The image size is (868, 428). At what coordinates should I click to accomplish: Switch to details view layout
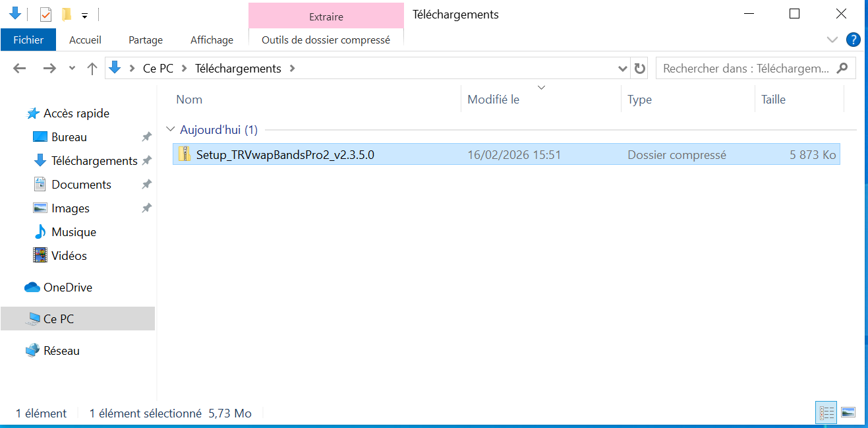pyautogui.click(x=826, y=412)
